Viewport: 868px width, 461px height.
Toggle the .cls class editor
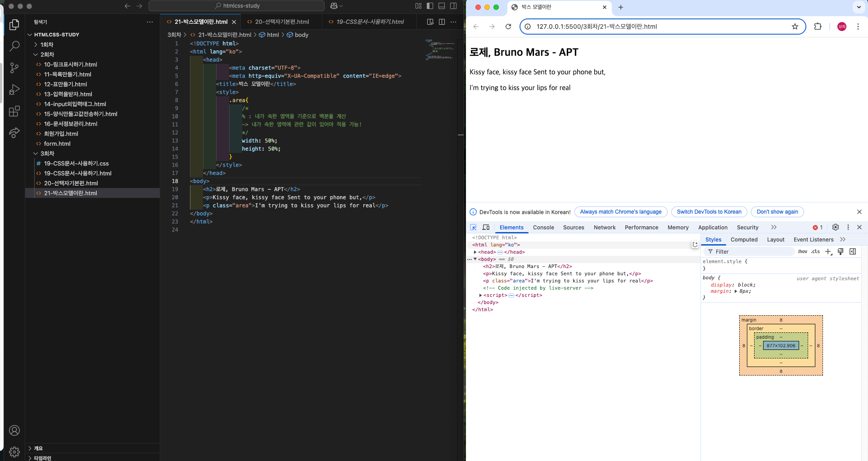pos(815,251)
